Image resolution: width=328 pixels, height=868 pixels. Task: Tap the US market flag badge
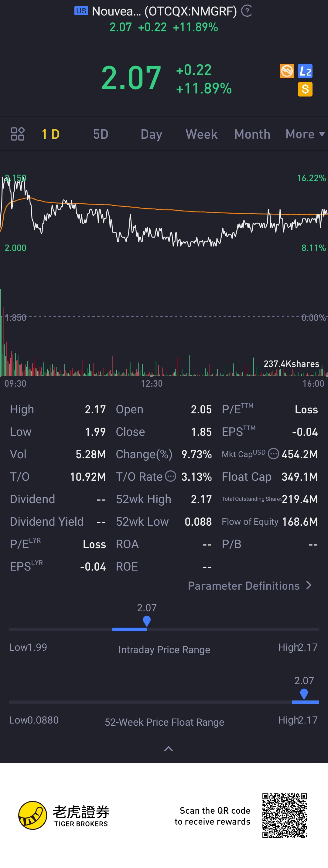[x=81, y=11]
